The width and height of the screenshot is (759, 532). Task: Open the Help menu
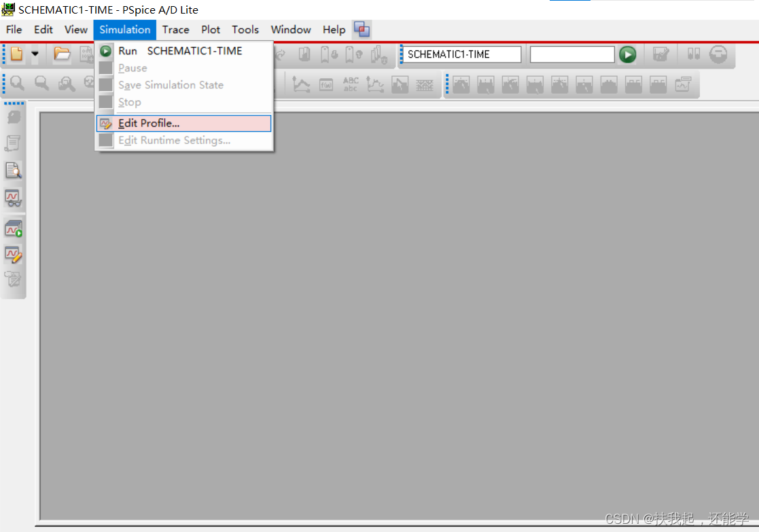[334, 29]
